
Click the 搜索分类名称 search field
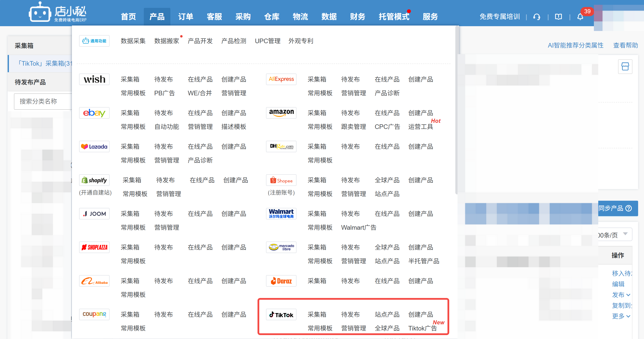(x=43, y=101)
